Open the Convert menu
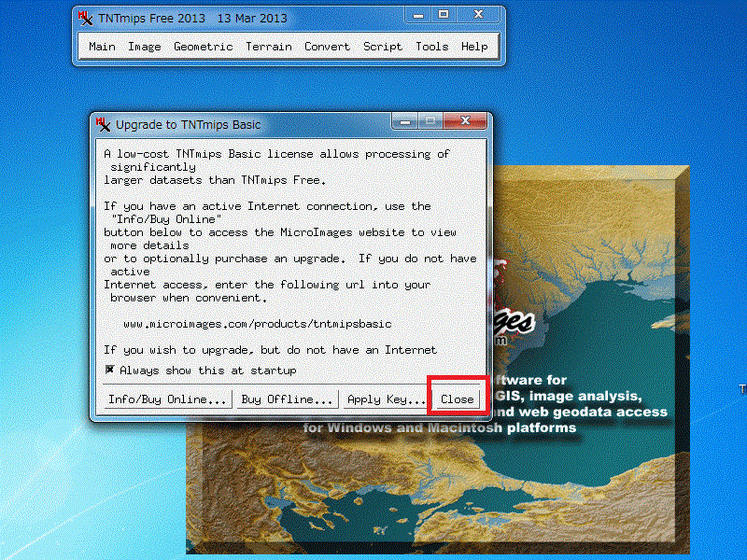The width and height of the screenshot is (747, 560). (x=327, y=47)
